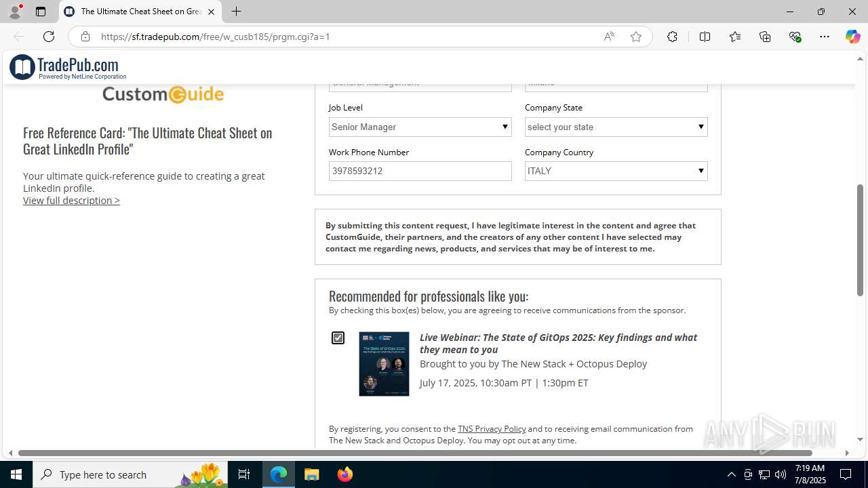Select The Ultimate Cheat Sheet tab
The image size is (868, 488).
(x=140, y=12)
